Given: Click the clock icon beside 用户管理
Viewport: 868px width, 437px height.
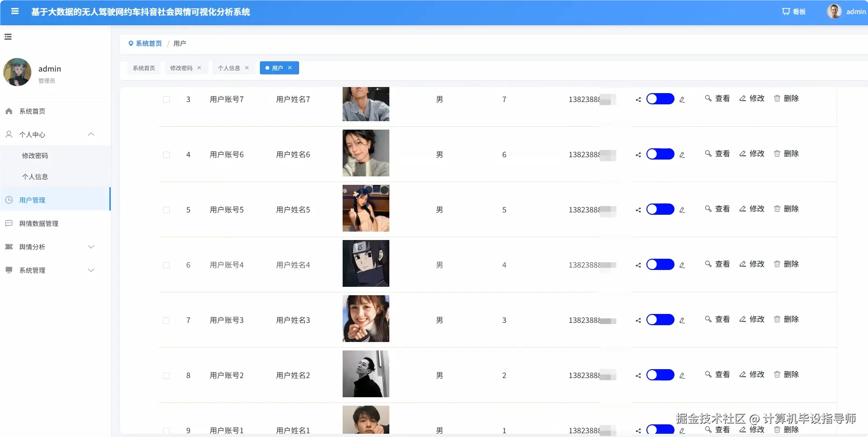Looking at the screenshot, I should (x=9, y=200).
